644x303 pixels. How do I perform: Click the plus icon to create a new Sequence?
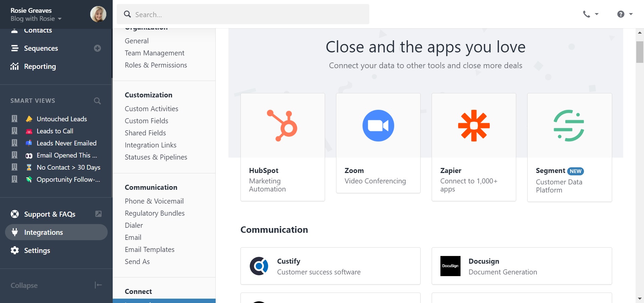97,48
